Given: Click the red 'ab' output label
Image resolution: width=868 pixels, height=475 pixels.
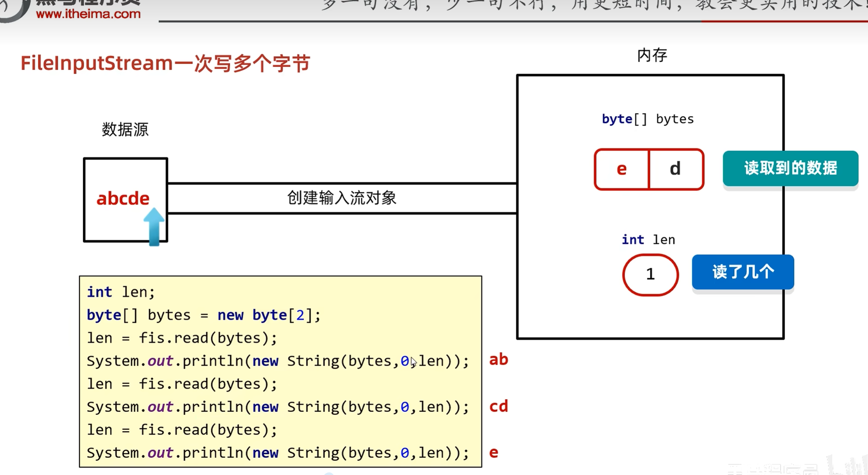Looking at the screenshot, I should click(498, 359).
